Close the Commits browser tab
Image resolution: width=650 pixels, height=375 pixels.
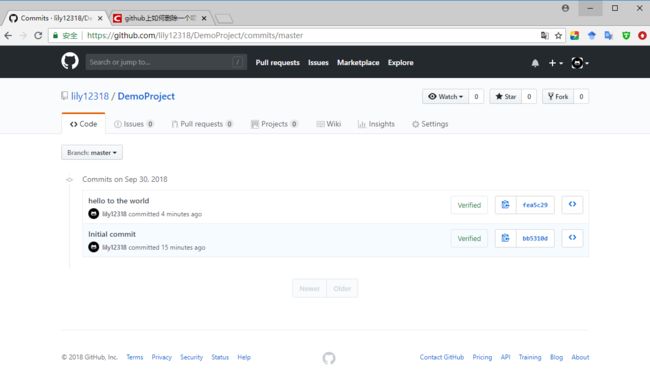pos(100,18)
